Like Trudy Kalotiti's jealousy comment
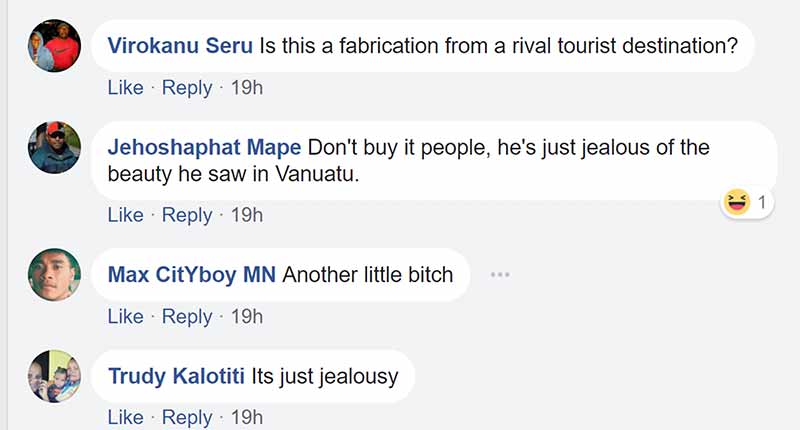 coord(125,417)
